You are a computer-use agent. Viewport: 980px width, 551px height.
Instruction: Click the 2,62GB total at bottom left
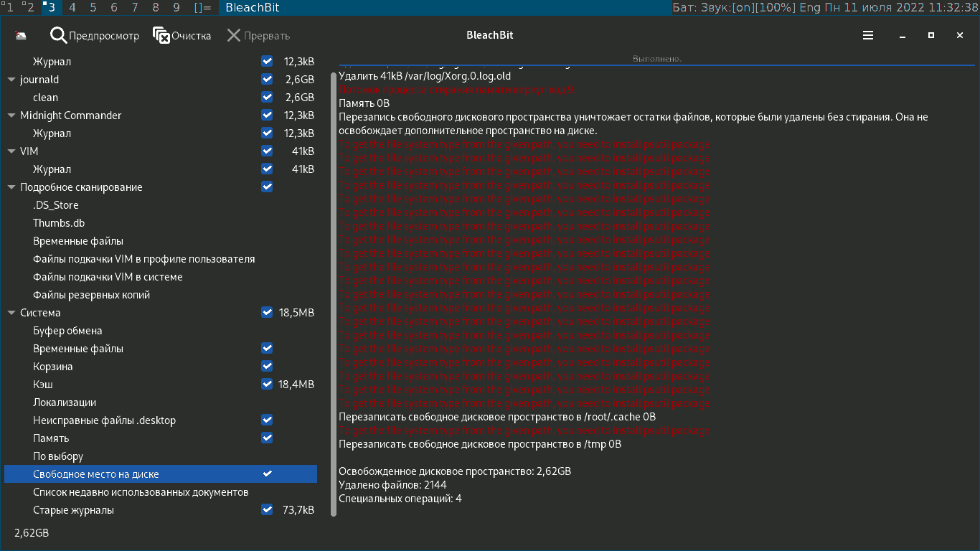pyautogui.click(x=32, y=533)
